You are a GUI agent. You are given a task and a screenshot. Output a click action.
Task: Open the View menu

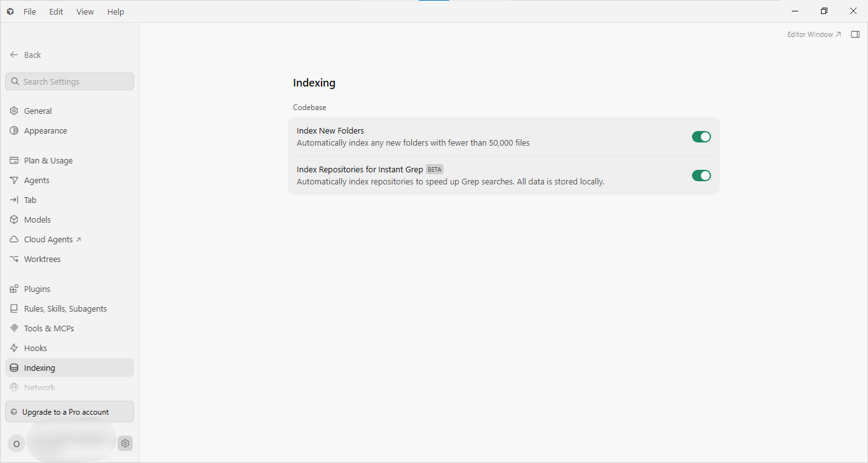(x=85, y=11)
